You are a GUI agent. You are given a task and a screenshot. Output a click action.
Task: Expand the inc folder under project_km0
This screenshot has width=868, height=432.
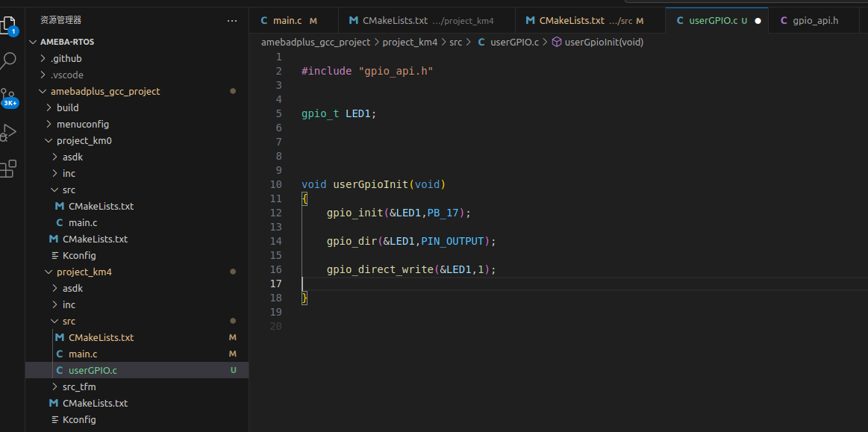(x=137, y=173)
